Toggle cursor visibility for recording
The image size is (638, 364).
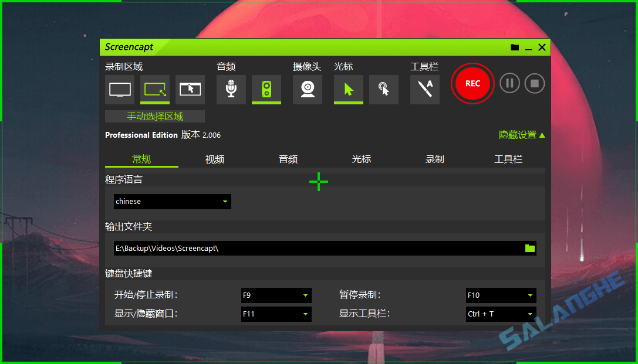click(348, 89)
